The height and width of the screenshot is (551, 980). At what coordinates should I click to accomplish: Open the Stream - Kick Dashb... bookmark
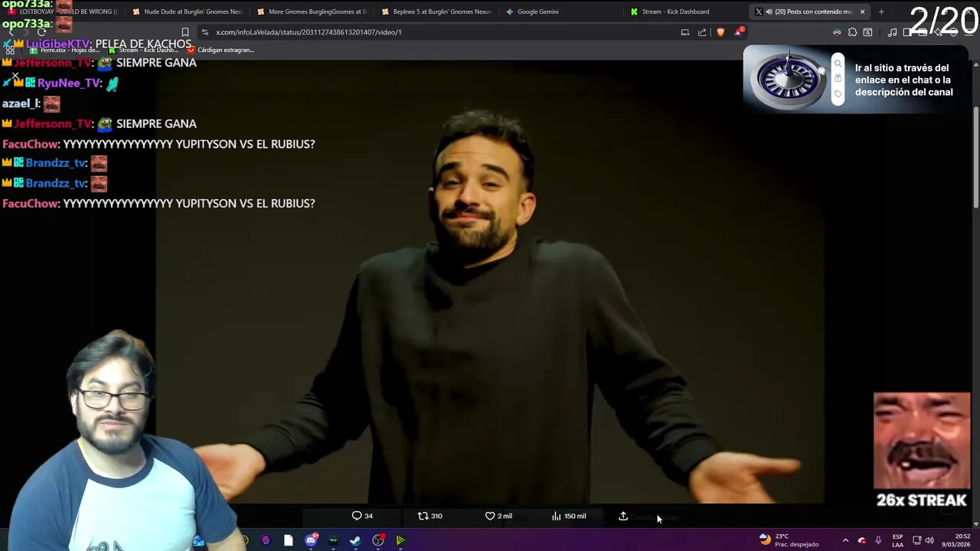(144, 50)
